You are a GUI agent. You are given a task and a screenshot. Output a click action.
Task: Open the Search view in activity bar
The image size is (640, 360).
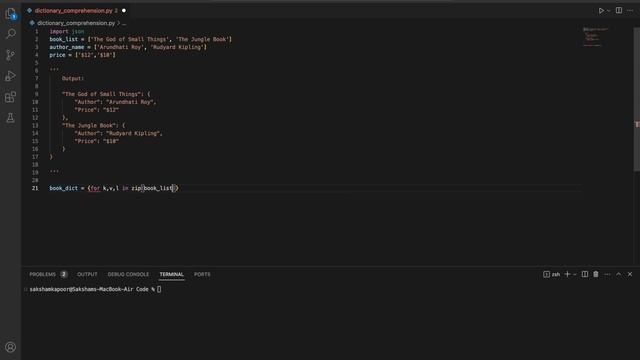(x=11, y=33)
